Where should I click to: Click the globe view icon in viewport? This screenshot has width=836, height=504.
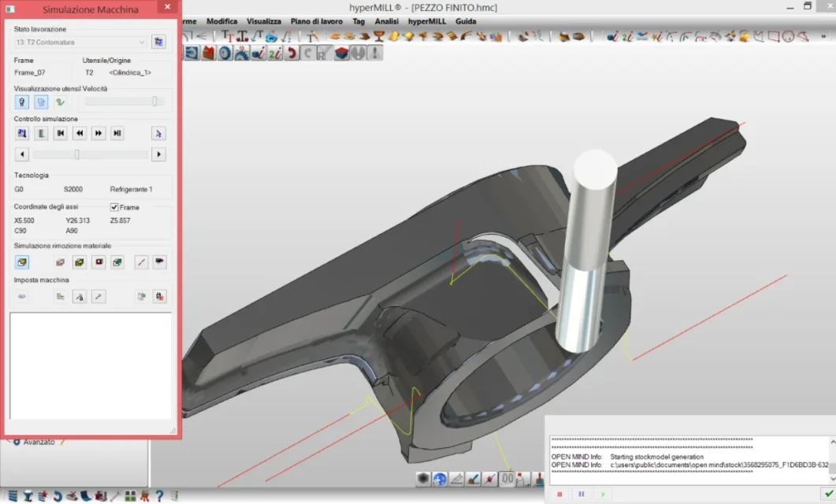click(x=440, y=480)
